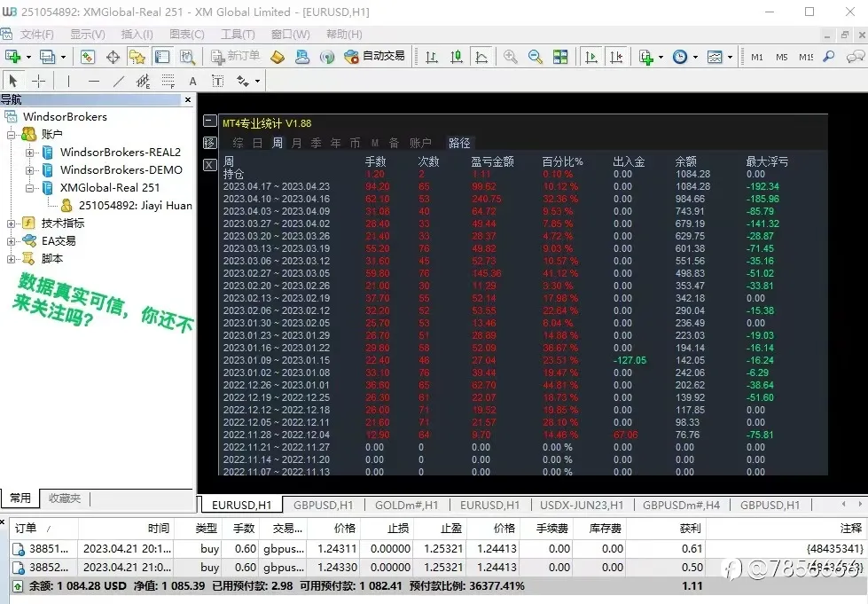
Task: Zoom out of the chart
Action: (536, 57)
